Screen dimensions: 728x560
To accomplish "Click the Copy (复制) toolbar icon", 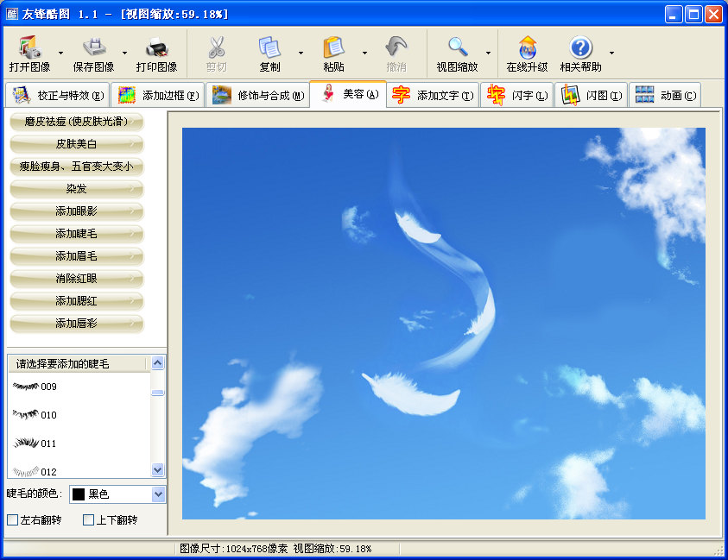I will (269, 47).
